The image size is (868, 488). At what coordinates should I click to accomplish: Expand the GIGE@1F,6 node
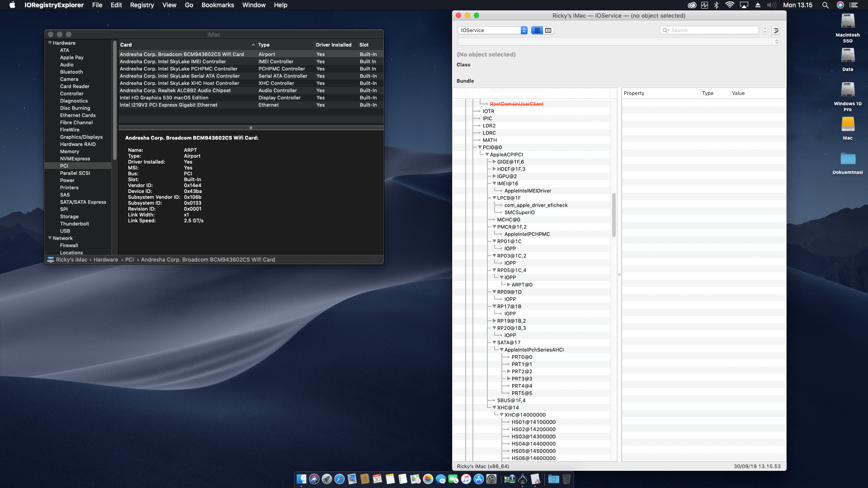(494, 162)
